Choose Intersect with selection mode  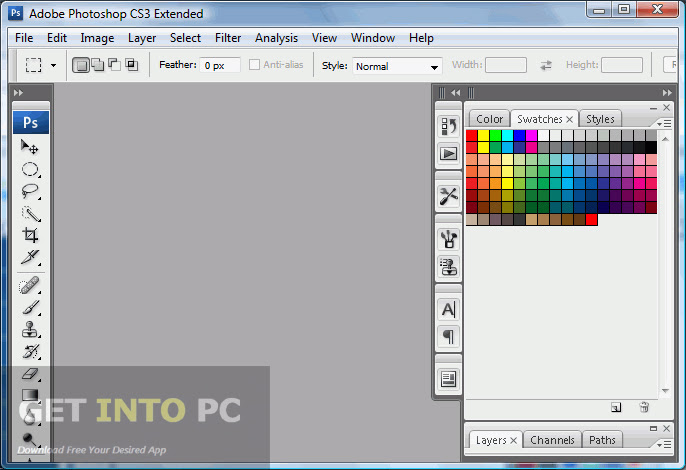pos(132,65)
